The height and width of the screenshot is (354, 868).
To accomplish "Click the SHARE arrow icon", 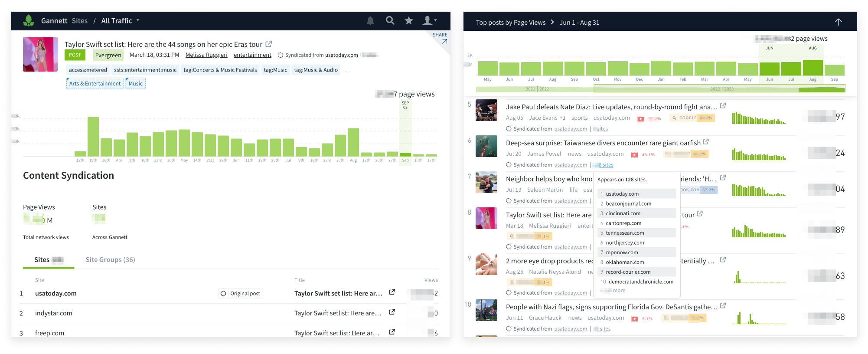I will [444, 42].
